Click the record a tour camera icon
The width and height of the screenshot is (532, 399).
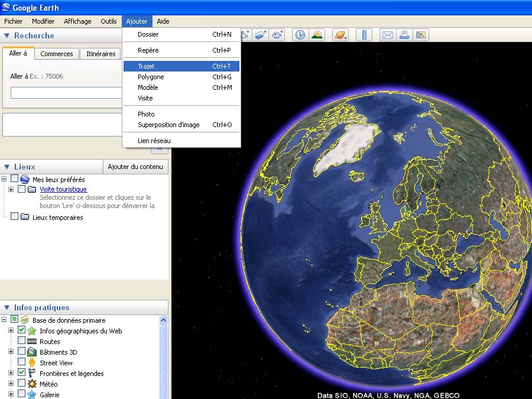pos(278,35)
